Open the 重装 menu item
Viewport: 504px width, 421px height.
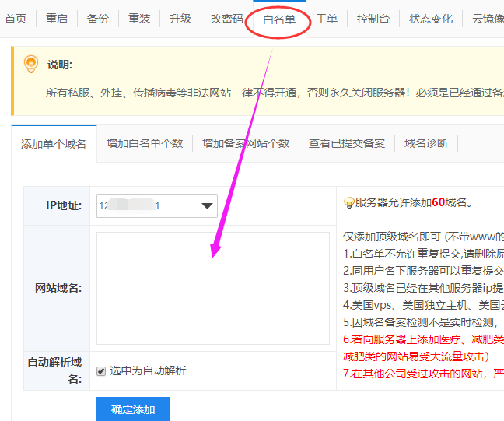click(139, 19)
